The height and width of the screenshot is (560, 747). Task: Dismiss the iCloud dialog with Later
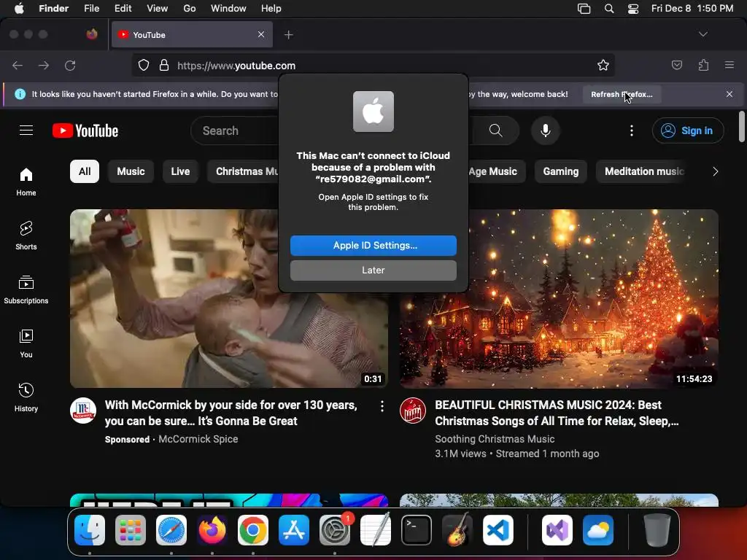373,270
